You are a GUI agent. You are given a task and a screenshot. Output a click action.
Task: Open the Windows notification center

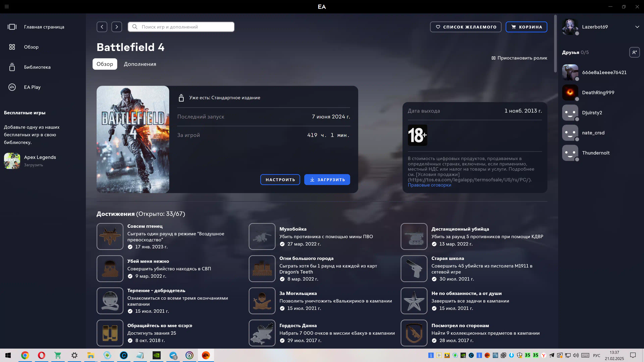pos(633,355)
